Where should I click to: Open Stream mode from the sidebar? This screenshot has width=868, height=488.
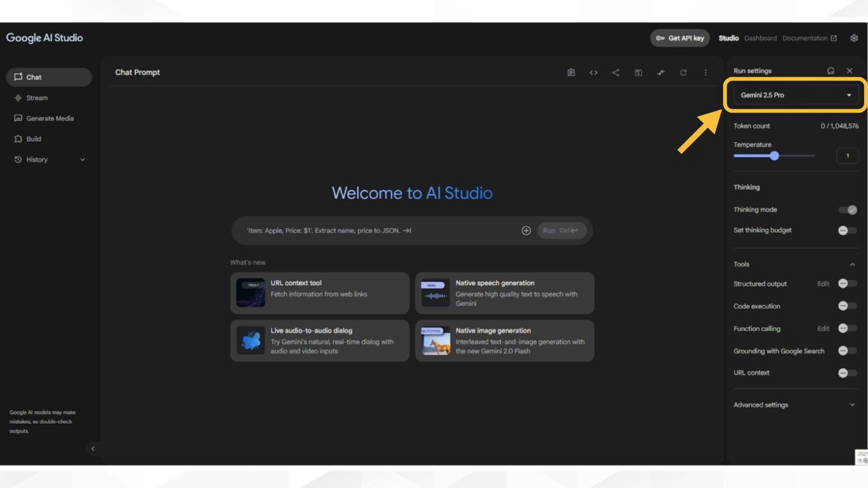coord(36,98)
